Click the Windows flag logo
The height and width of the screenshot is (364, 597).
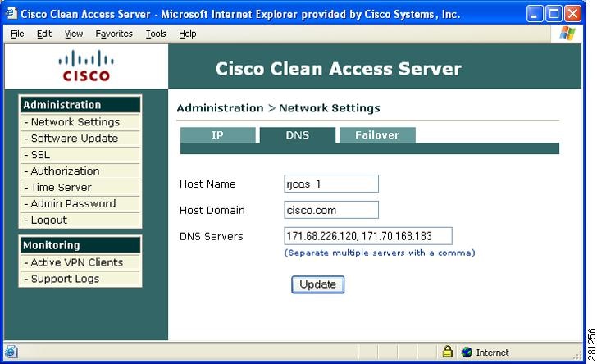coord(567,34)
